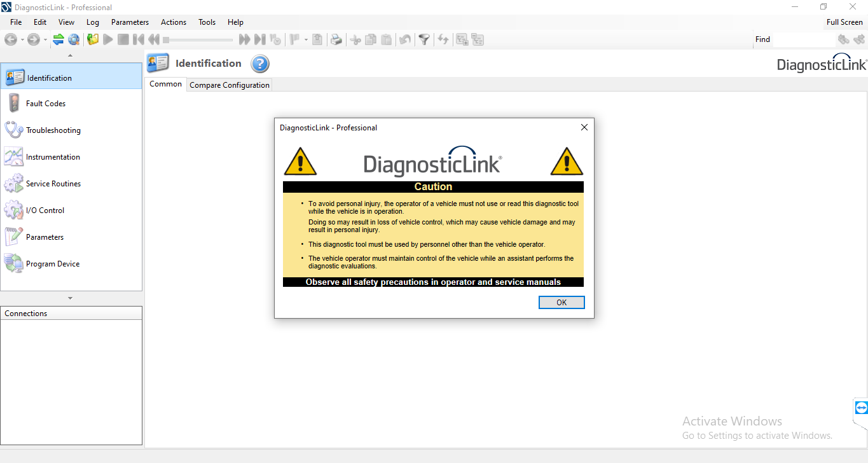The height and width of the screenshot is (463, 868).
Task: Open the File menu
Action: tap(16, 22)
